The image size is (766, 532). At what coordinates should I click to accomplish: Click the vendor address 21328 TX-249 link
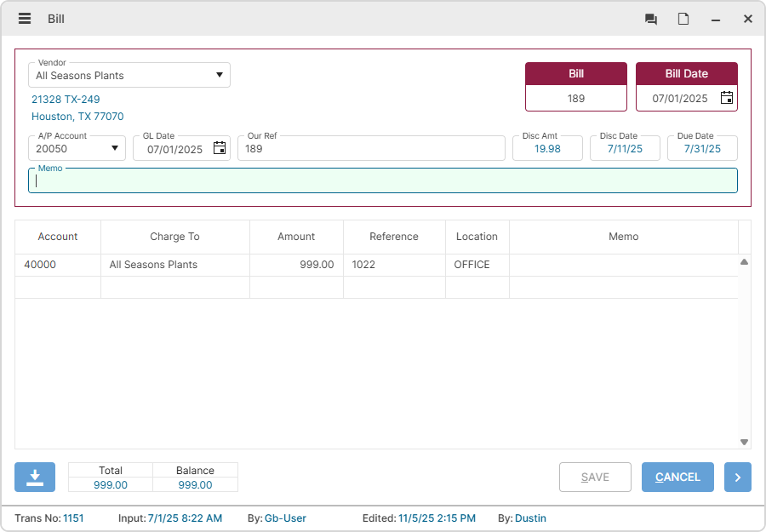tap(66, 100)
